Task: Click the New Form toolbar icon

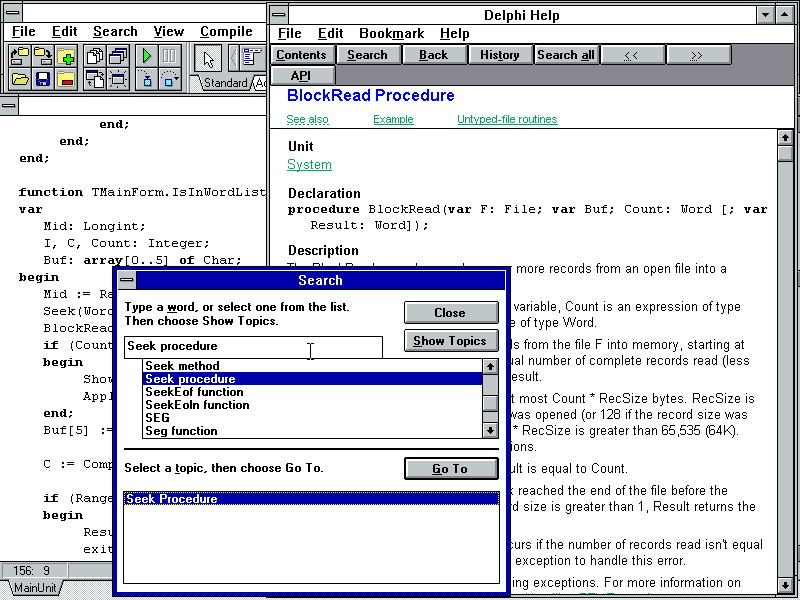Action: (118, 79)
